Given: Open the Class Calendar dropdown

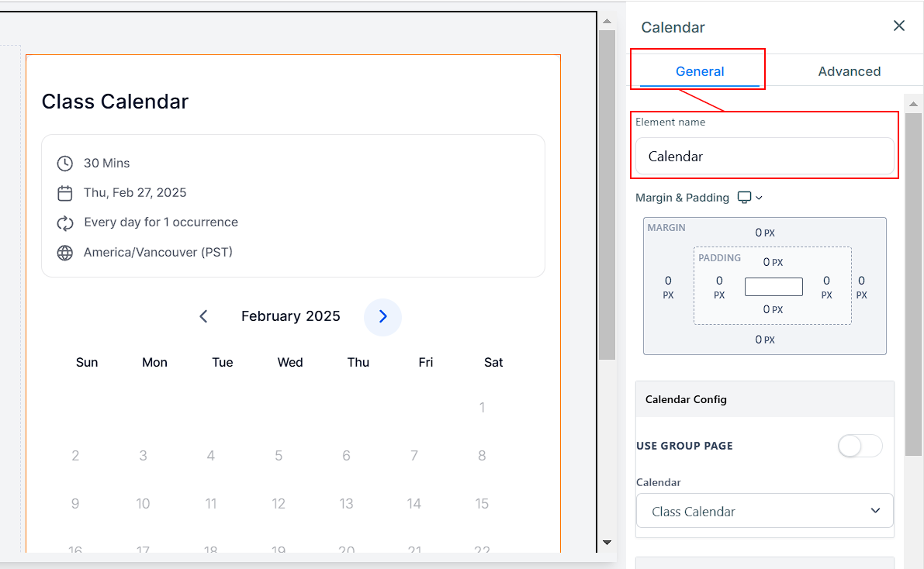Looking at the screenshot, I should click(x=764, y=512).
